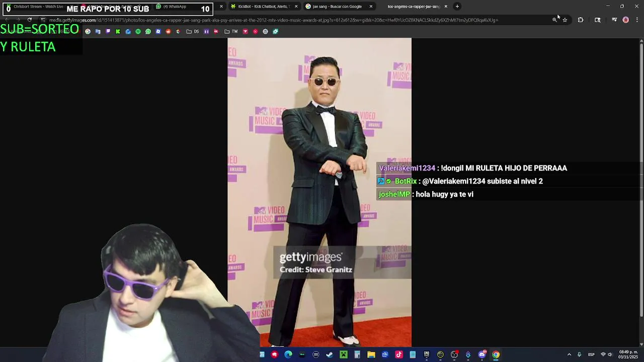Image resolution: width=644 pixels, height=362 pixels.
Task: Open the Twitch bookmark icon
Action: point(108,31)
